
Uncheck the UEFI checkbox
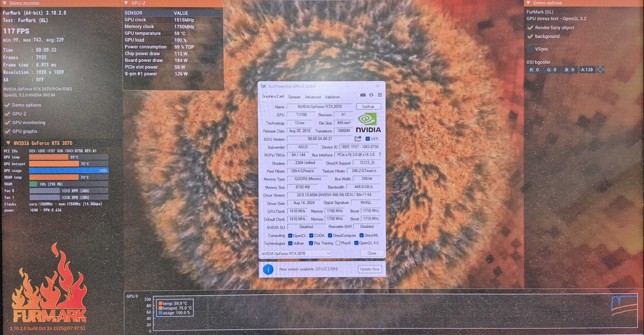click(367, 139)
